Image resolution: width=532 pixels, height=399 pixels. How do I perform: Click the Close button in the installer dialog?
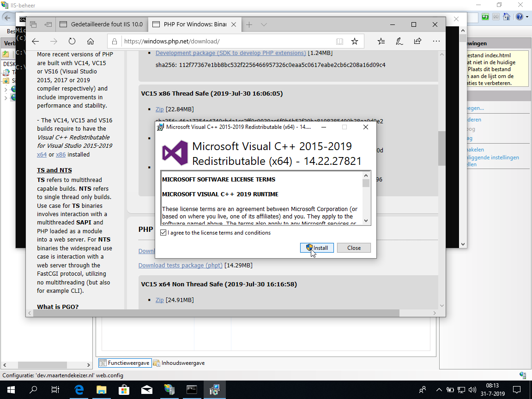point(354,248)
